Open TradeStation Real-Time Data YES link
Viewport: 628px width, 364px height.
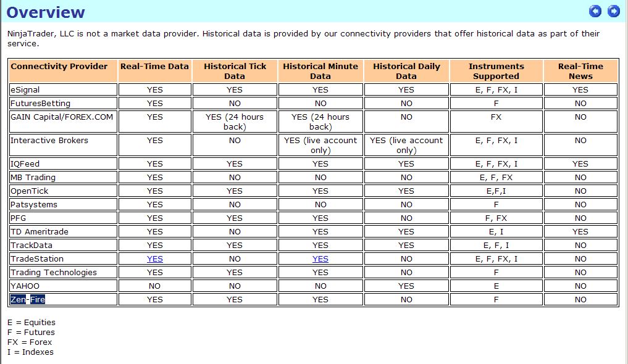pos(154,259)
